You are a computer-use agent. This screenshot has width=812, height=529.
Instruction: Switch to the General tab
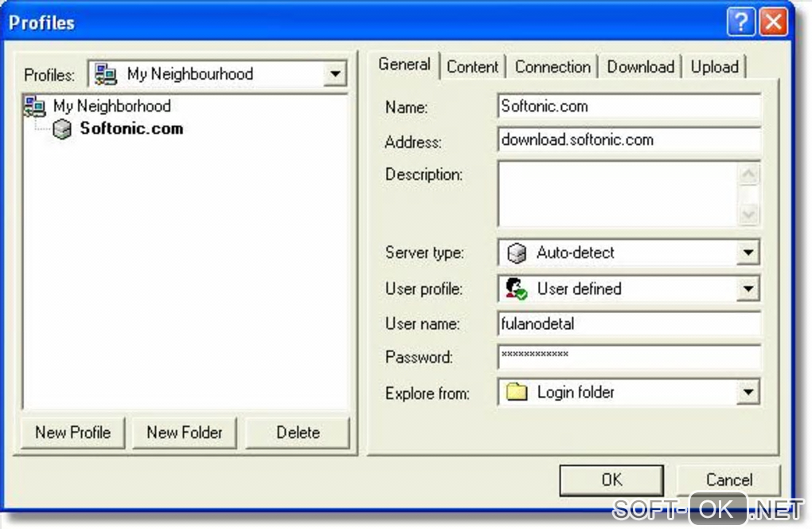click(404, 65)
